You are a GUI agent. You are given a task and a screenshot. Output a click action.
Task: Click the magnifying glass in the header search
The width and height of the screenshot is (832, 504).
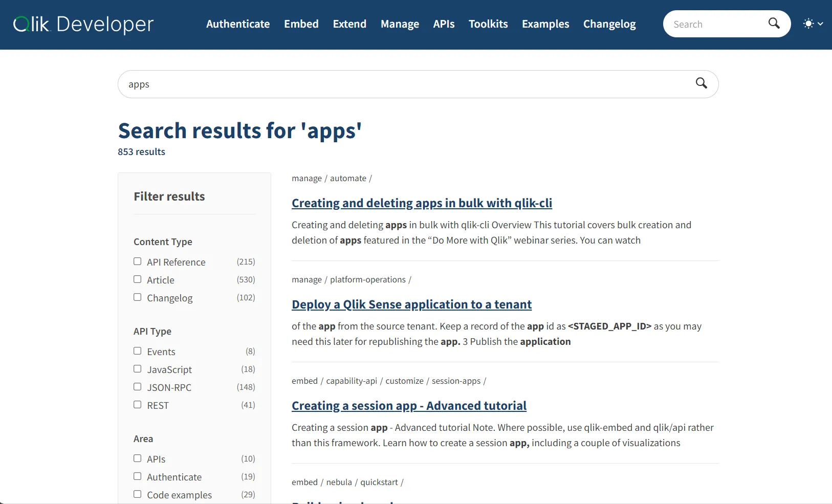774,24
